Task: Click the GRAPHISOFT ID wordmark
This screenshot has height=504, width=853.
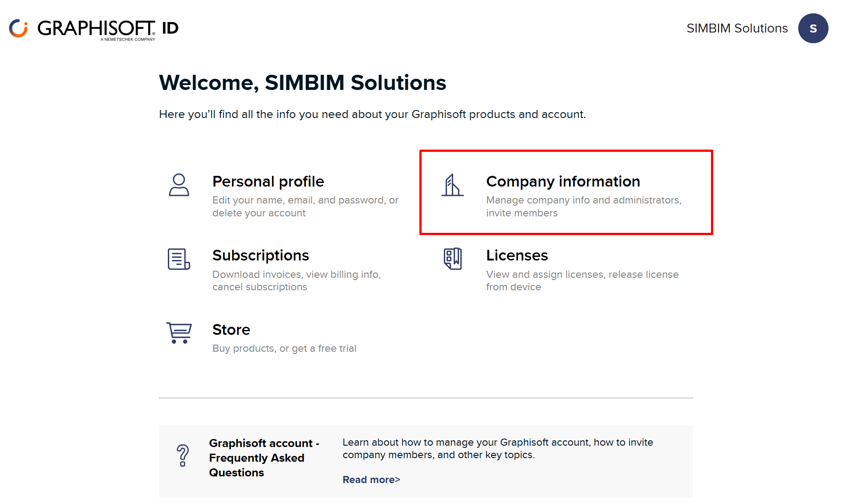Action: pyautogui.click(x=108, y=28)
